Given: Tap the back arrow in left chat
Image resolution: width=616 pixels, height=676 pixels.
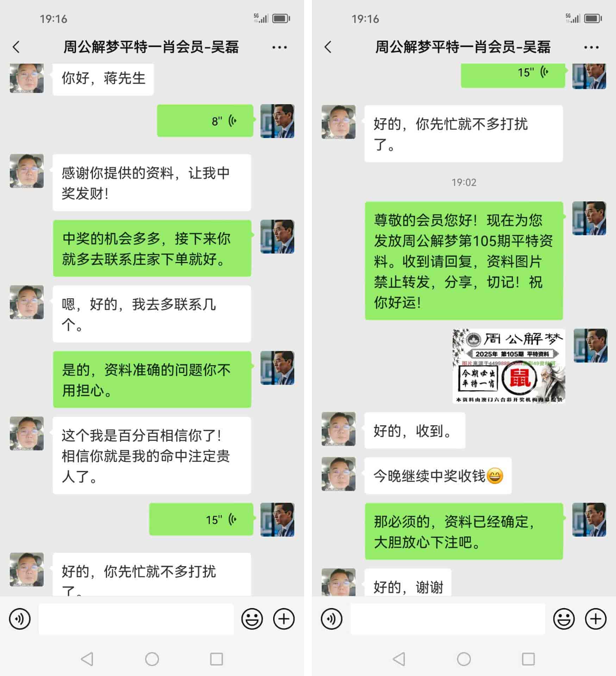Looking at the screenshot, I should (16, 47).
